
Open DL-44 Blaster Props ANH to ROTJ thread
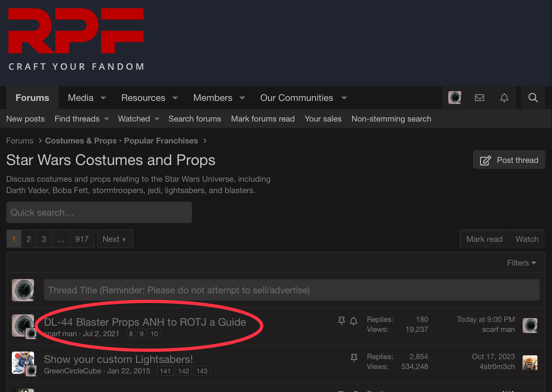[x=145, y=322]
